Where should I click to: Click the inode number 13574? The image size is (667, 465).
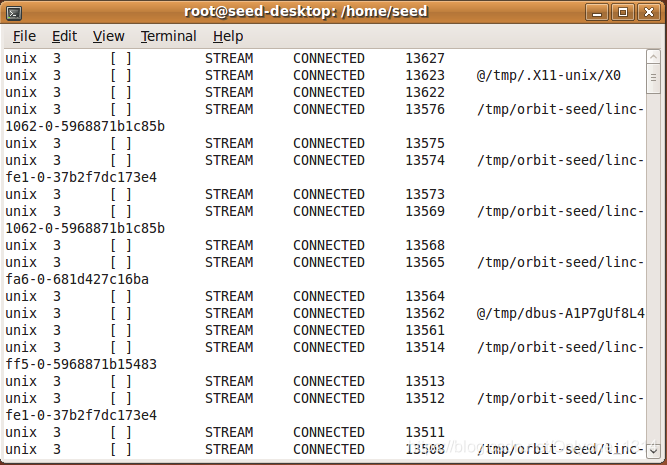click(x=425, y=160)
